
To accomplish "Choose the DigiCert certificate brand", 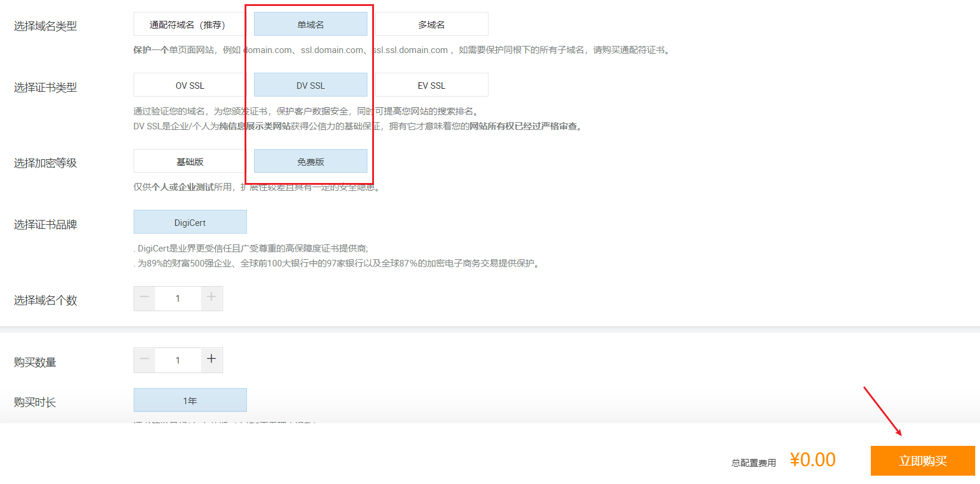I will (190, 222).
